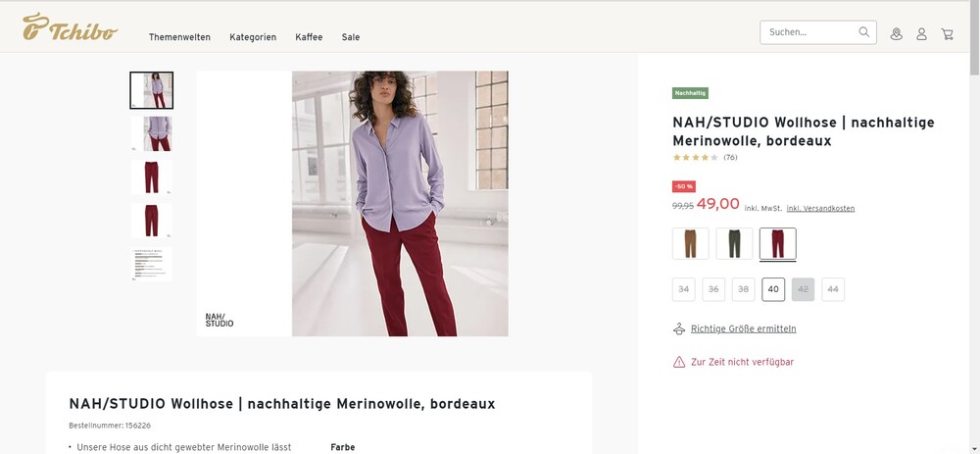
Task: Open the user account icon
Action: coord(921,33)
